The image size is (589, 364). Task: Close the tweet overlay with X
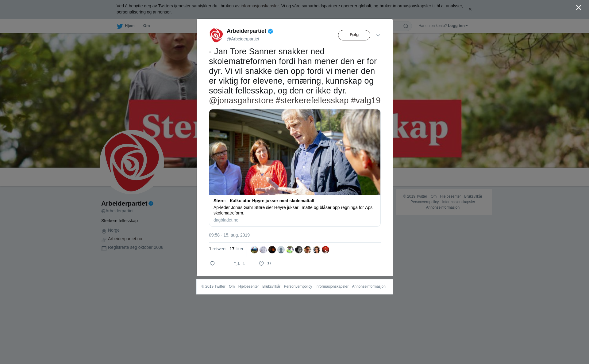point(579,7)
